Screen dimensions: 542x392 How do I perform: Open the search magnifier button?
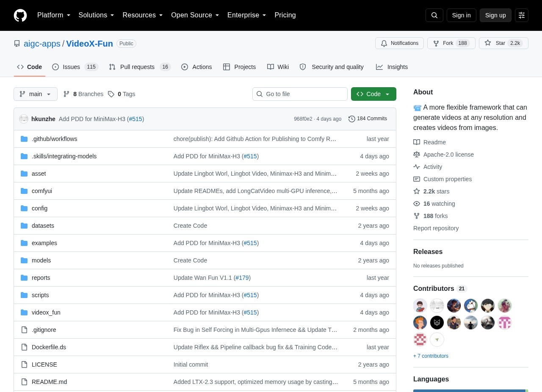pyautogui.click(x=434, y=15)
